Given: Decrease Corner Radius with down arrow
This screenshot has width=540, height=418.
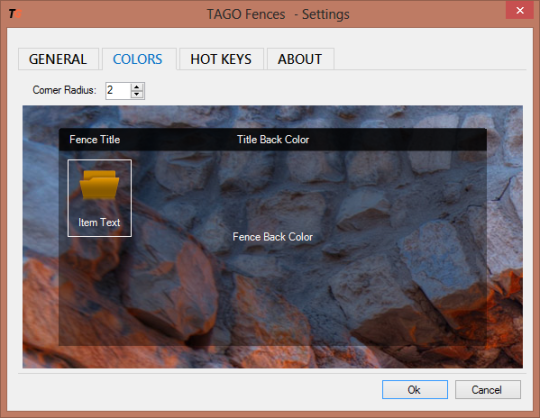Looking at the screenshot, I should pyautogui.click(x=137, y=95).
